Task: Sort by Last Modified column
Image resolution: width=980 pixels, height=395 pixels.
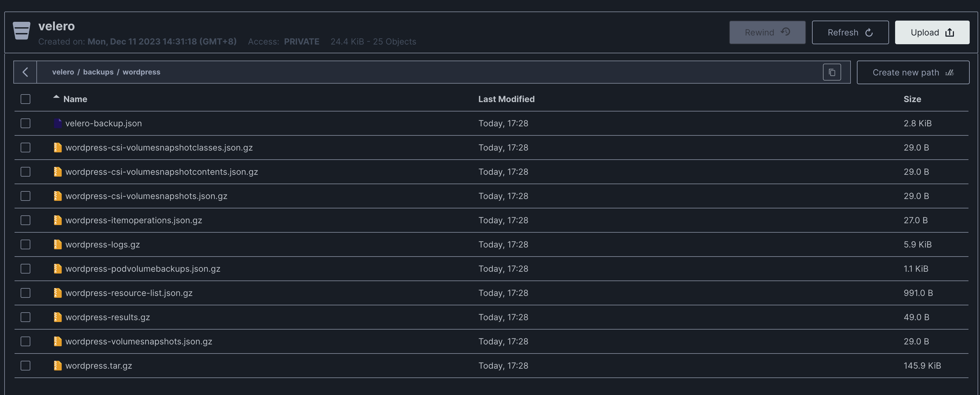Action: coord(506,99)
